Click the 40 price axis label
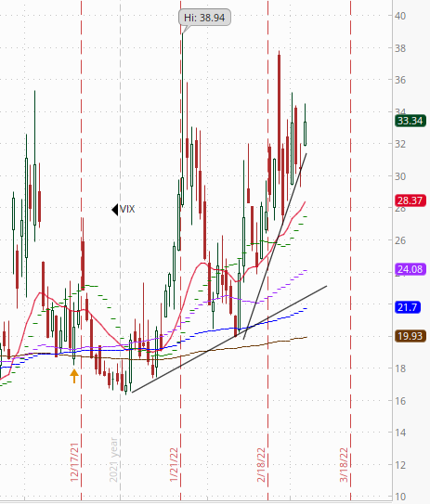 400,16
